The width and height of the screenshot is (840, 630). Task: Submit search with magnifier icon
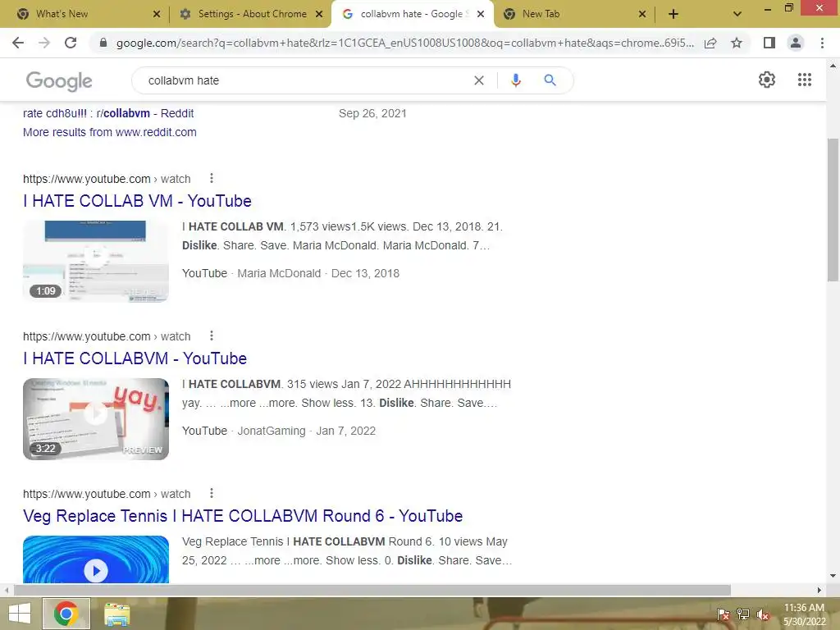click(x=550, y=80)
